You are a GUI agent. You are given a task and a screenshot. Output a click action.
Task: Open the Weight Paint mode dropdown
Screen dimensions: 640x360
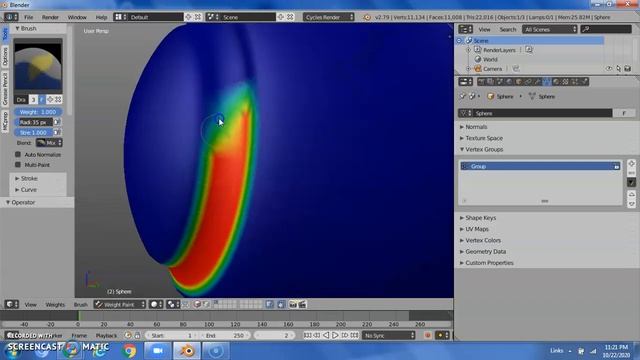120,304
